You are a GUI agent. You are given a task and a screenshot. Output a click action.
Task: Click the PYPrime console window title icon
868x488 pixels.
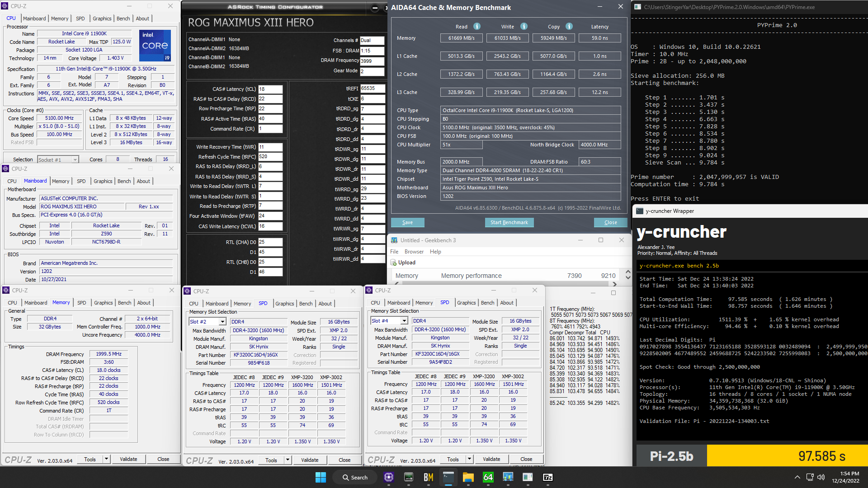tap(637, 7)
